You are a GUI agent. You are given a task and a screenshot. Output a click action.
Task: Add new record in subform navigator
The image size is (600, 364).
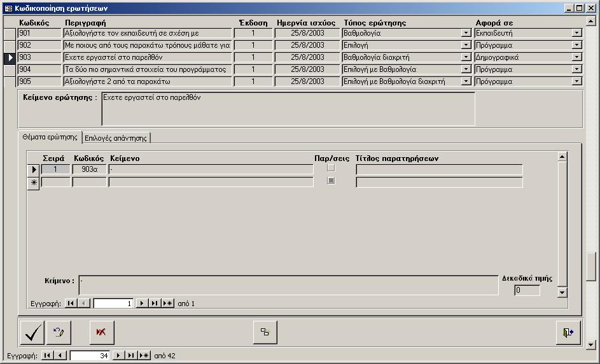click(x=168, y=304)
